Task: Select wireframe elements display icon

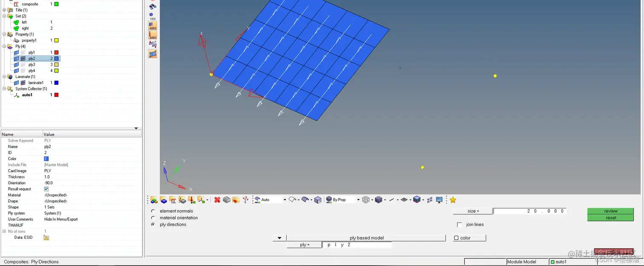Action: (365, 199)
